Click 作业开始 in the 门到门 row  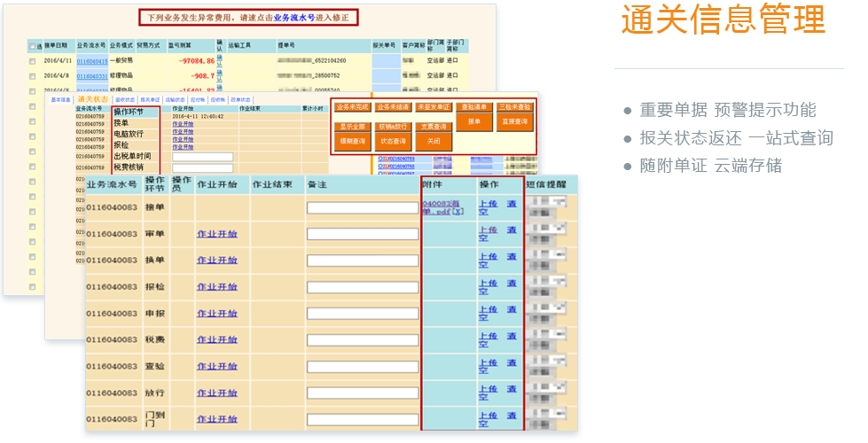point(217,420)
